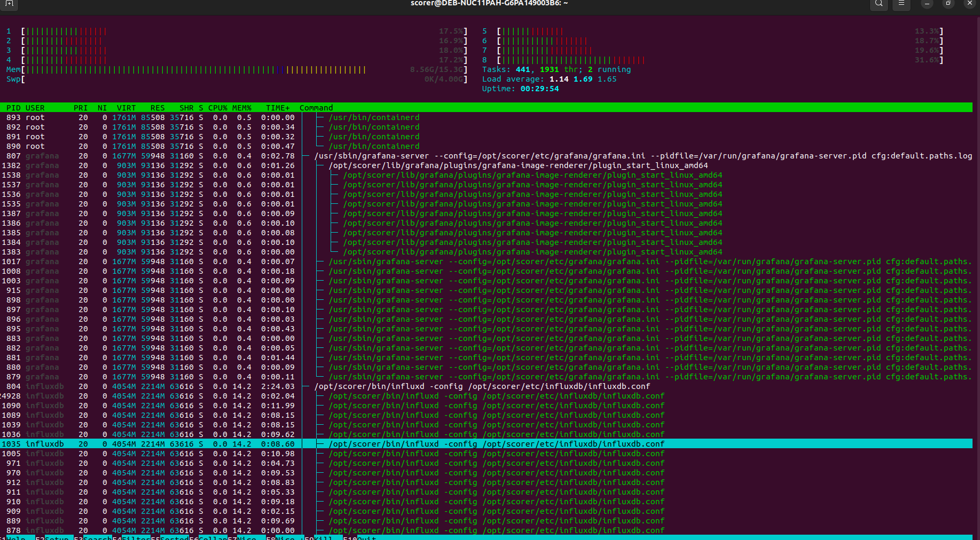Sort by the MEM% column header
Viewport: 980px width, 540px height.
tap(242, 108)
